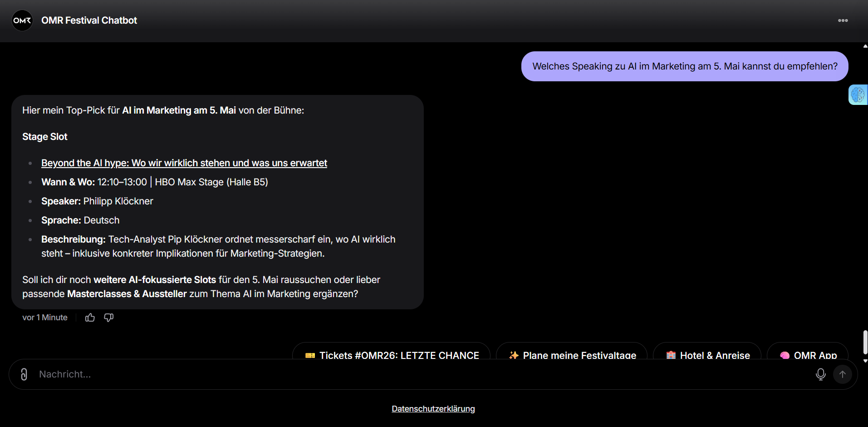Click the chat scrollbar thumb

(x=865, y=342)
